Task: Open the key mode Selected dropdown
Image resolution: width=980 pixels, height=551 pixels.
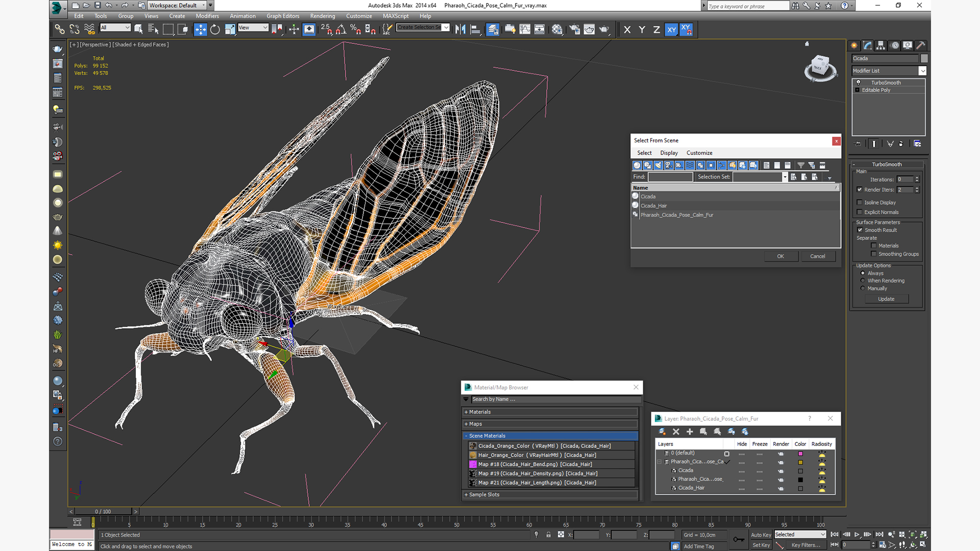Action: click(800, 535)
